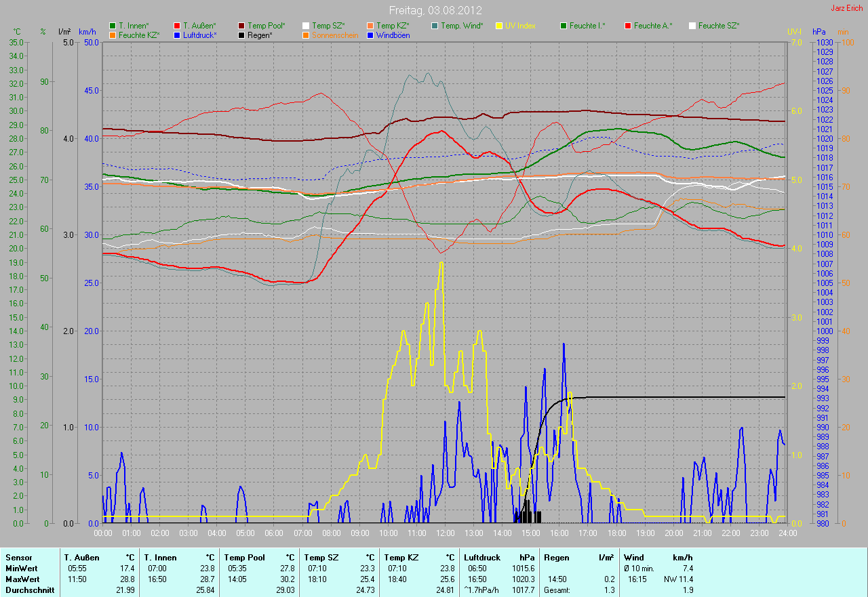The image size is (868, 597).
Task: Select the 'Temp. Wind*' legend label
Action: click(462, 26)
